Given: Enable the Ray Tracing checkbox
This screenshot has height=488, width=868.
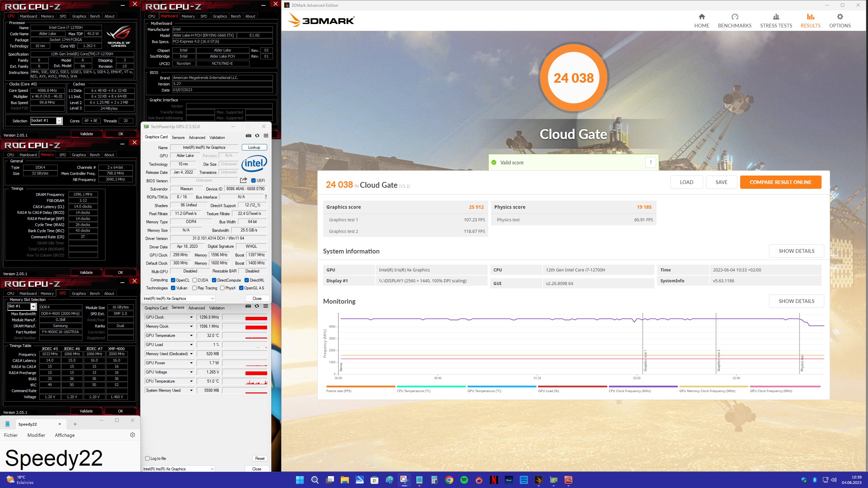Looking at the screenshot, I should click(x=194, y=288).
